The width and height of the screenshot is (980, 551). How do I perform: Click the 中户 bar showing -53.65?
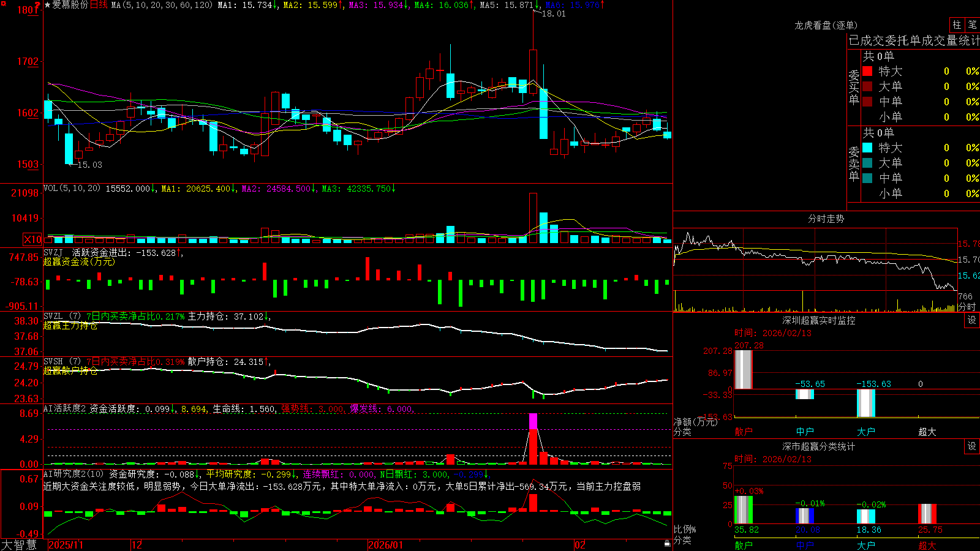click(x=805, y=394)
